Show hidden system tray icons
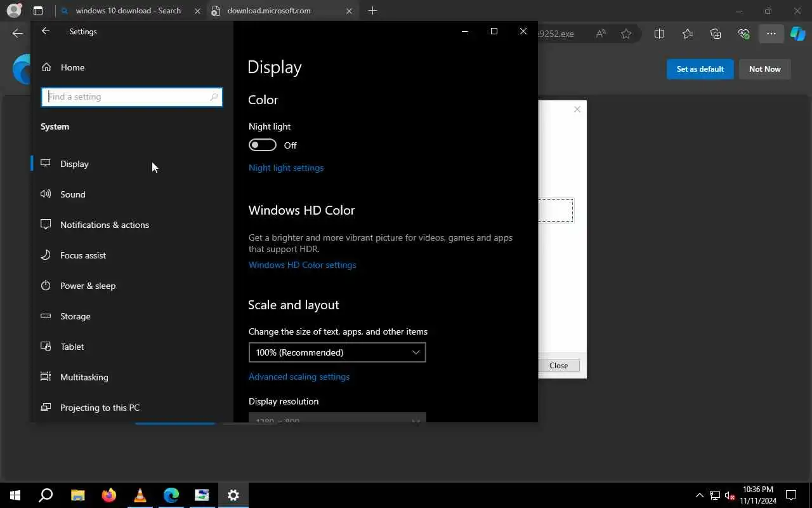The width and height of the screenshot is (812, 508). (x=700, y=495)
